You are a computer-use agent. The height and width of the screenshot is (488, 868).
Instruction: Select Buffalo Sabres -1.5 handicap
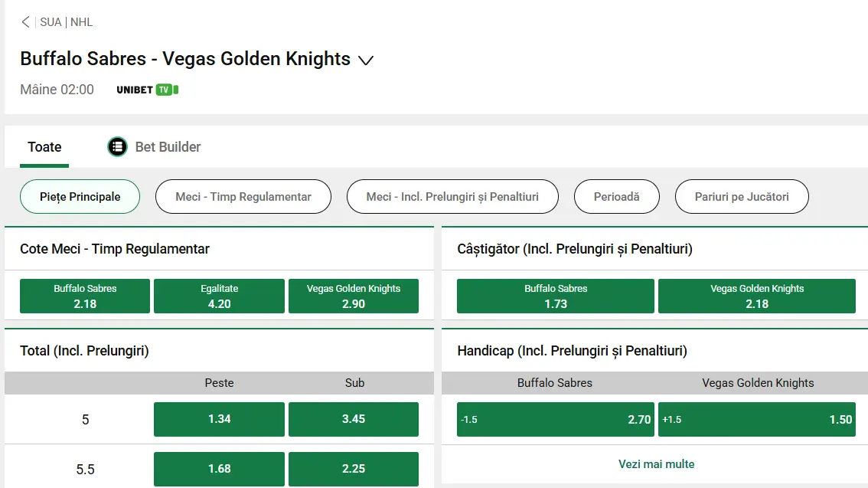coord(555,419)
